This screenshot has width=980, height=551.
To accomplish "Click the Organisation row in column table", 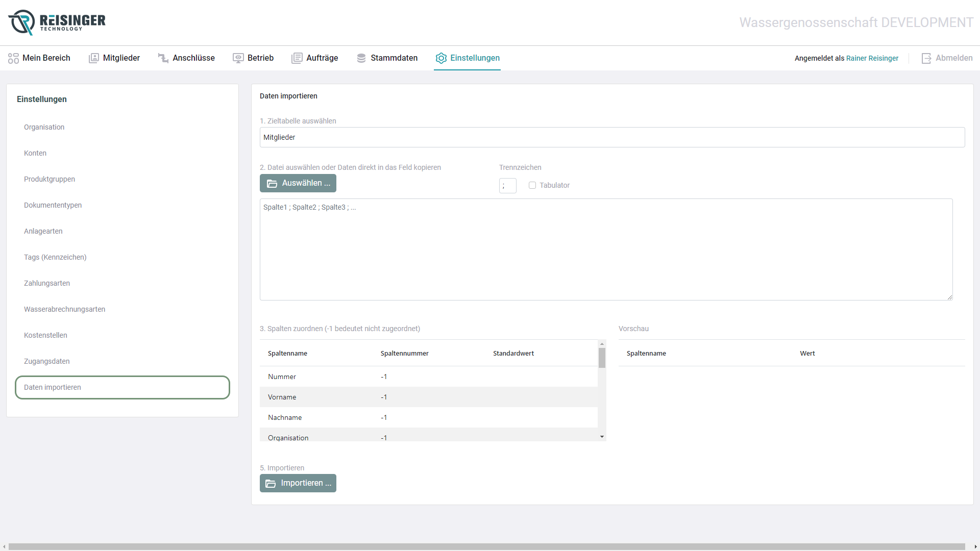I will [429, 435].
